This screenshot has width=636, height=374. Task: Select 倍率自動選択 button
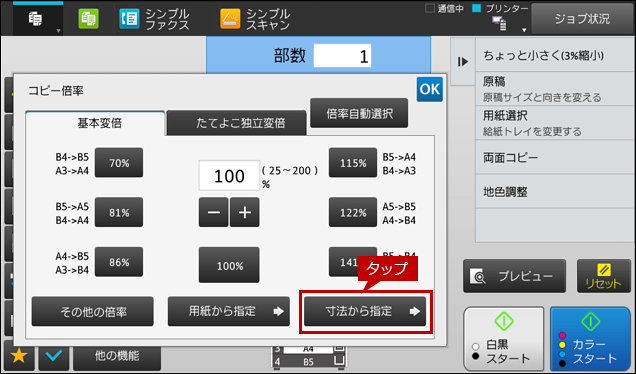pyautogui.click(x=359, y=113)
